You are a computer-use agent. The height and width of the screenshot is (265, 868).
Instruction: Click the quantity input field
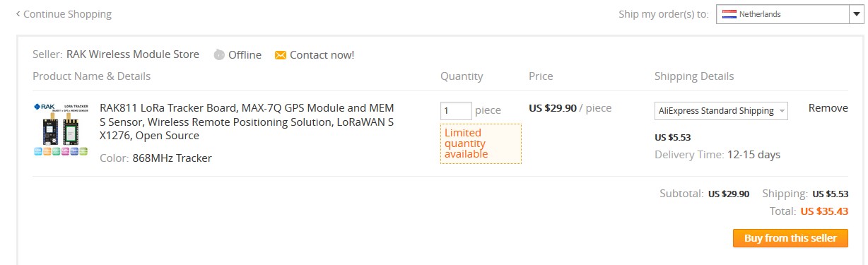pos(456,110)
